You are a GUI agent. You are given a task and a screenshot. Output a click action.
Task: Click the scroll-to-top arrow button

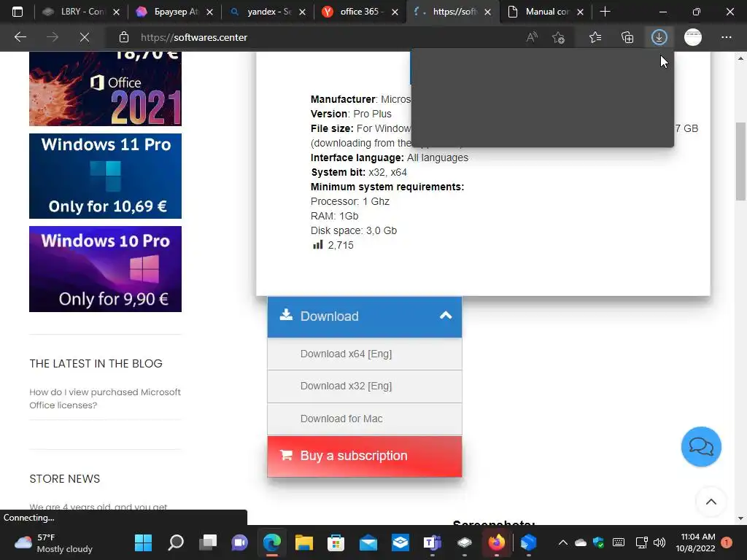711,502
